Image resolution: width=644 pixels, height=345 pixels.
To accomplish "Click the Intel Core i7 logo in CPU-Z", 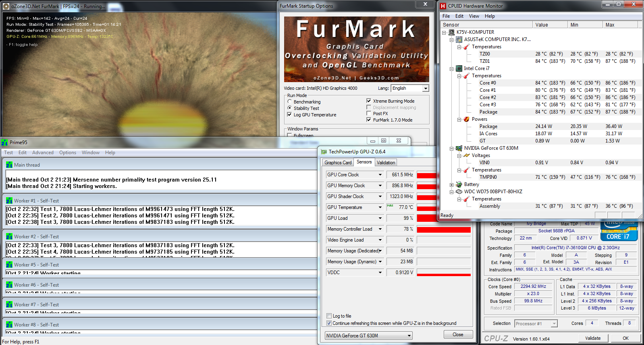I will 619,231.
